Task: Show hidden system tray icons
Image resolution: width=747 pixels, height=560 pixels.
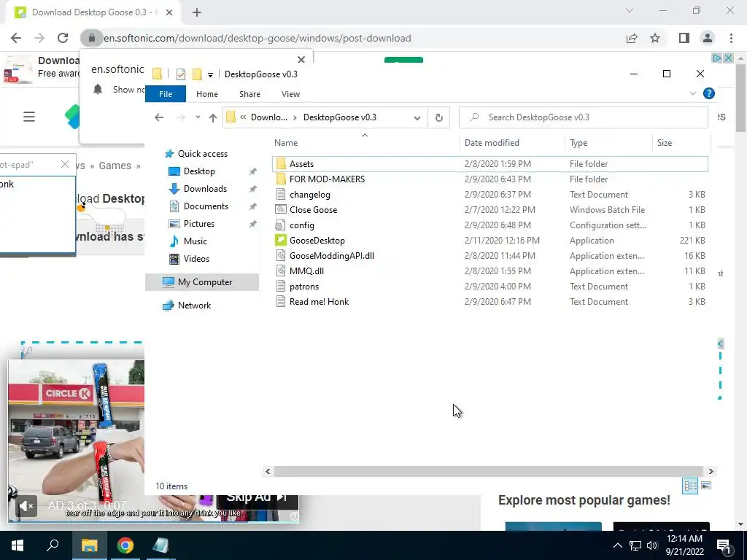Action: point(617,545)
